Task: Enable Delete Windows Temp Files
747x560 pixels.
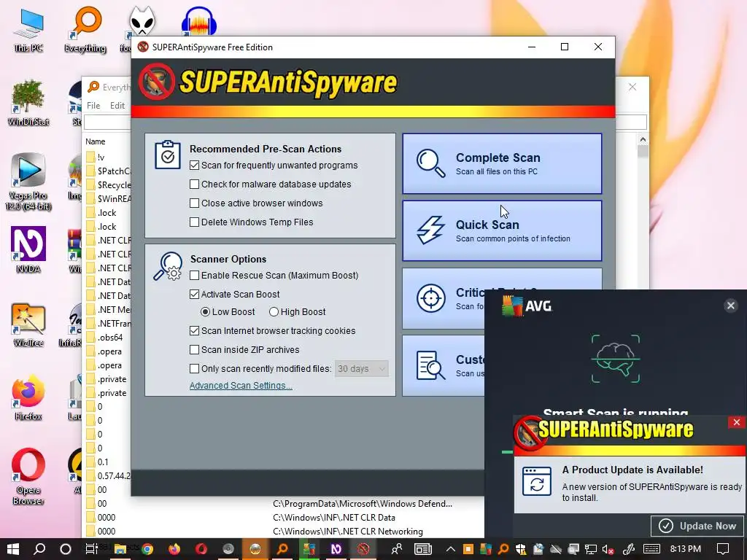Action: pyautogui.click(x=194, y=222)
